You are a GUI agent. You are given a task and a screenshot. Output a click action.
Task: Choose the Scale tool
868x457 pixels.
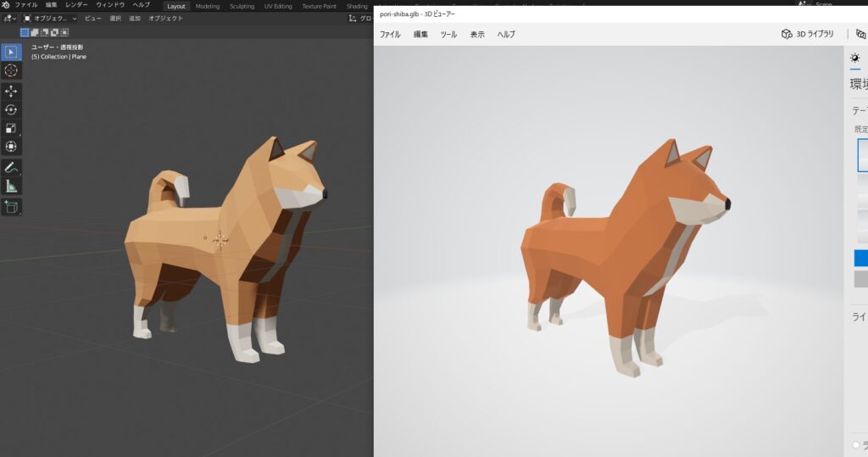pyautogui.click(x=12, y=128)
